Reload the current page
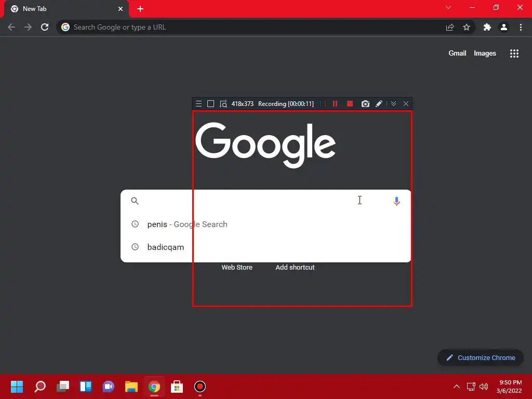The image size is (532, 399). (x=45, y=27)
